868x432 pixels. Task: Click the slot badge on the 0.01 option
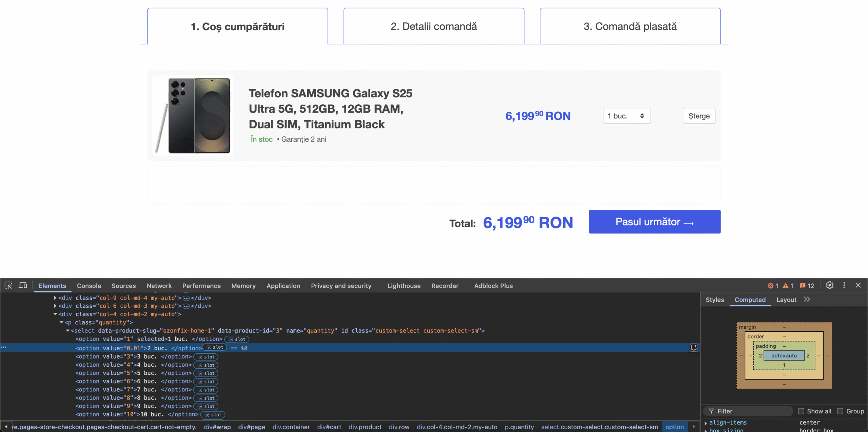(x=215, y=348)
